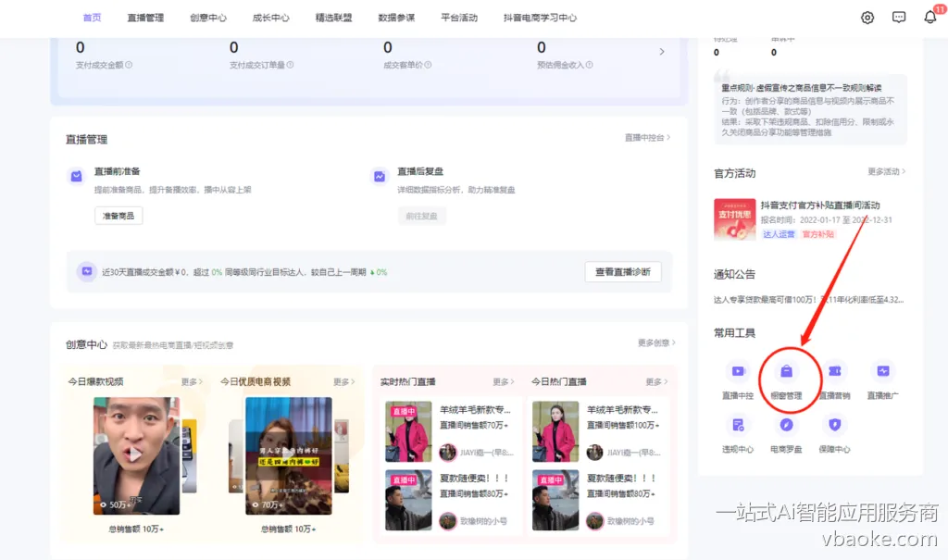Open 抖音支付官方补贴直播间活动 link

820,205
